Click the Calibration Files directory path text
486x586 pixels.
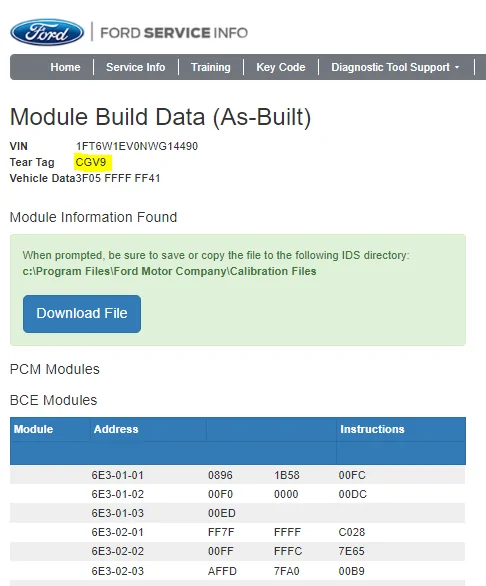point(169,271)
